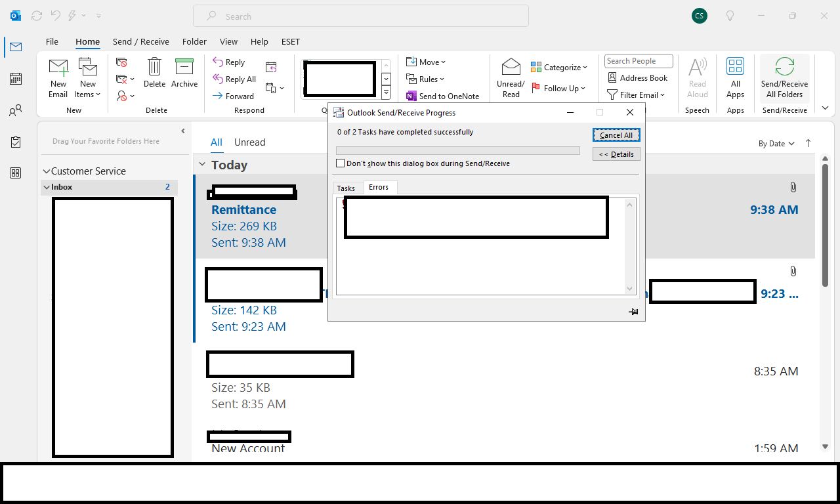The image size is (840, 504).
Task: Open the By Date sort dropdown
Action: click(776, 143)
